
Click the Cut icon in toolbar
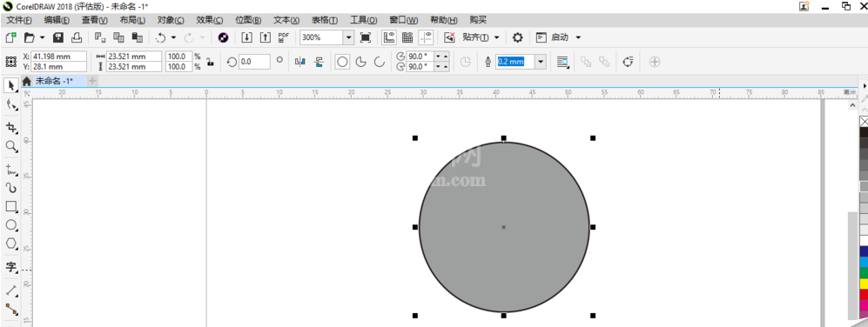99,37
